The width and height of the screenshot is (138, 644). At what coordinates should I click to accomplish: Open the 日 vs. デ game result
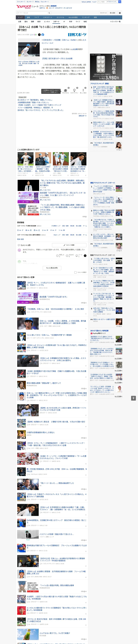coord(20,230)
